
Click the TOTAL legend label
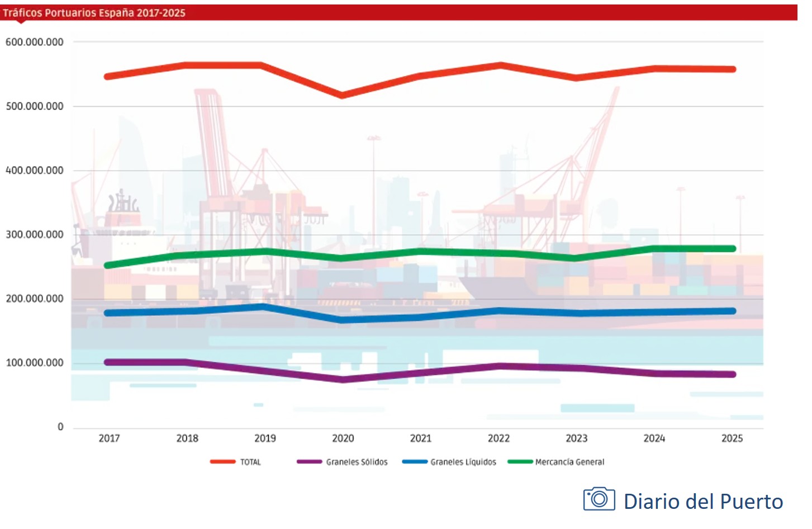(x=250, y=462)
